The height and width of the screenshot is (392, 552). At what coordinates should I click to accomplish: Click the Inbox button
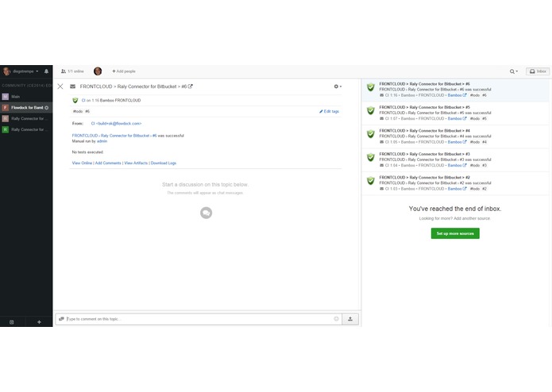tap(538, 71)
